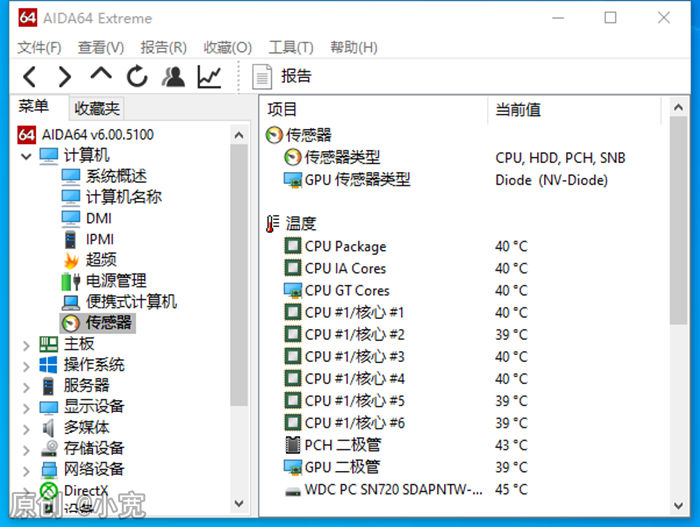Image resolution: width=700 pixels, height=527 pixels.
Task: Go forward with the right arrow toolbar icon
Action: pos(65,76)
